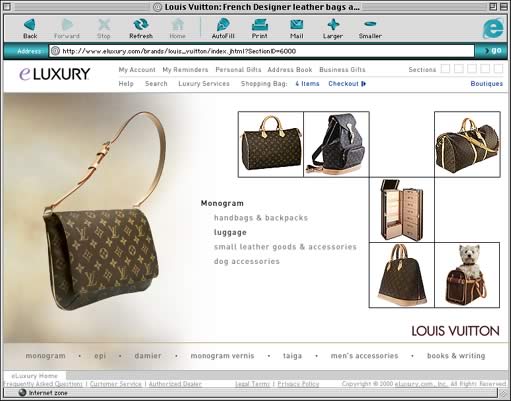Click the Monogram heading
Screen dimensions: 511x401
coord(222,203)
